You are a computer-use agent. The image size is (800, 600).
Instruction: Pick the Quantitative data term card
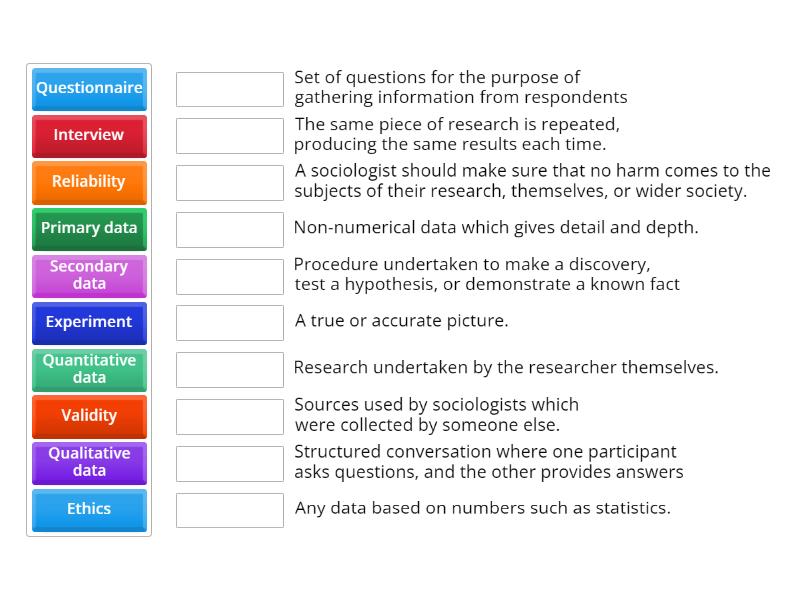click(89, 369)
